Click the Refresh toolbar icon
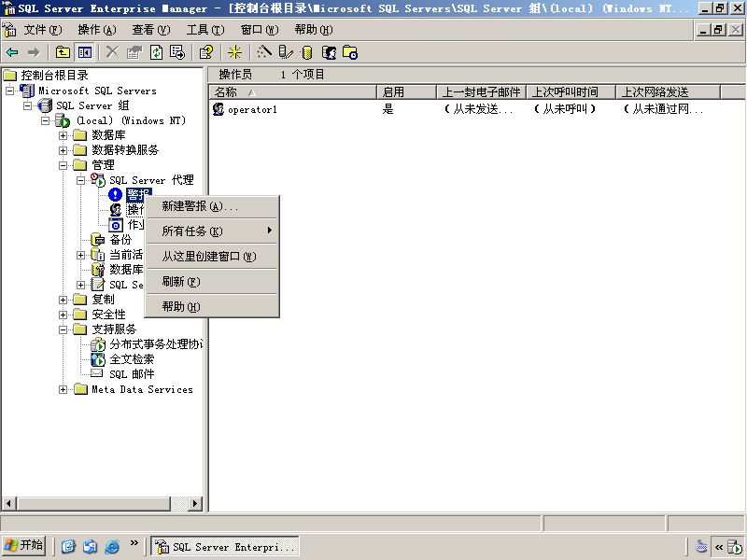This screenshot has height=560, width=747. pos(156,52)
